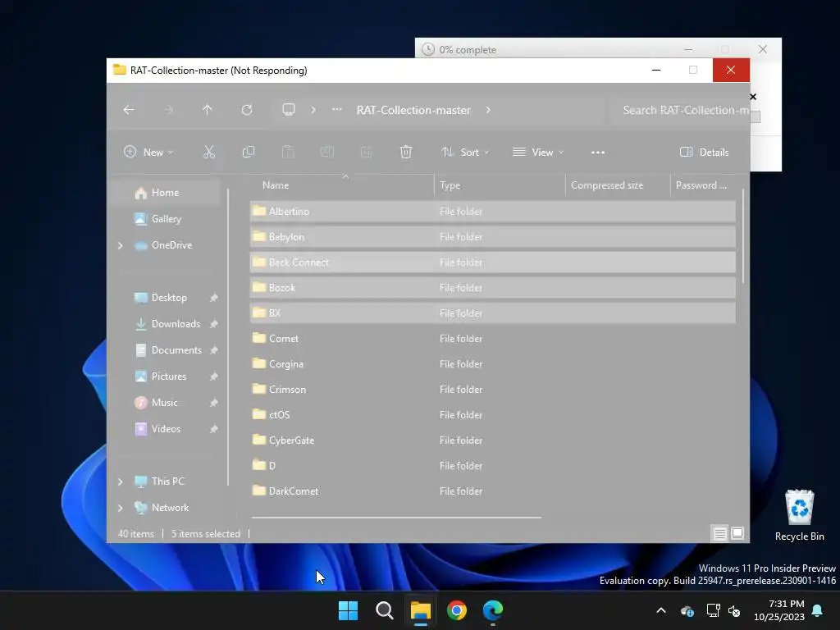Delete selected items with trash icon
This screenshot has width=840, height=630.
(406, 152)
